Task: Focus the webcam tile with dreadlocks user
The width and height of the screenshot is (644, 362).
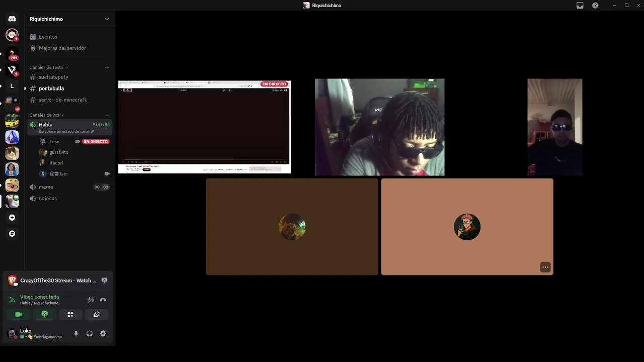Action: click(x=380, y=127)
